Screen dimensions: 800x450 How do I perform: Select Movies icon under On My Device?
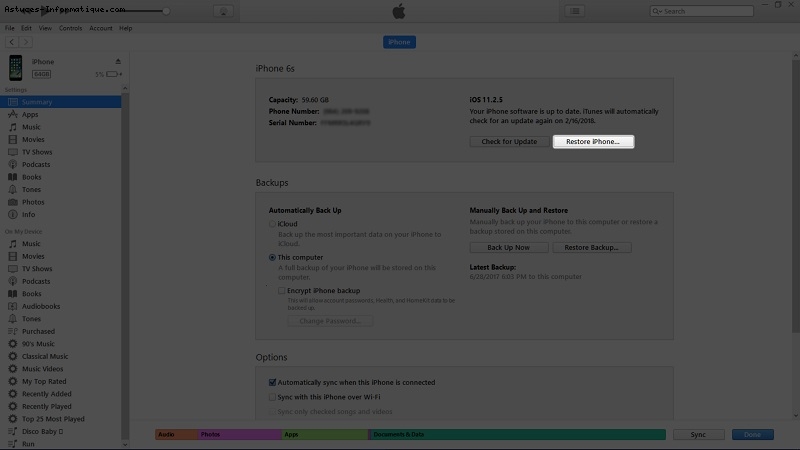coord(13,256)
